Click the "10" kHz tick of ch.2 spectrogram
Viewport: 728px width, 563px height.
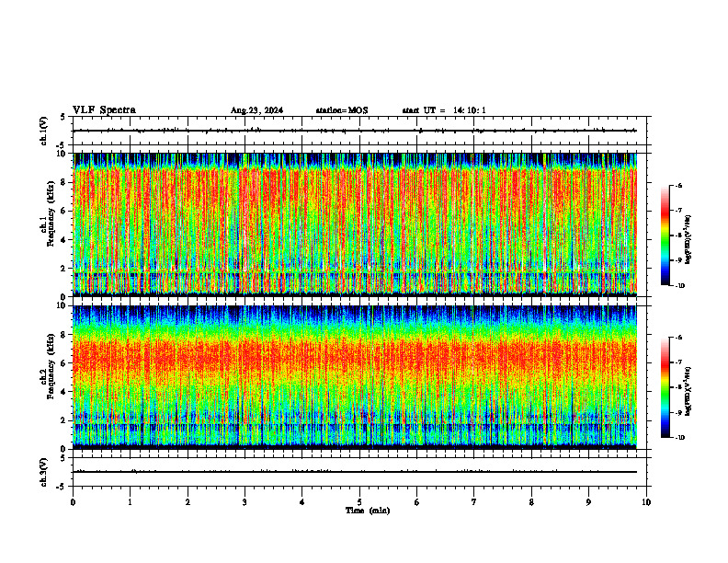62,306
